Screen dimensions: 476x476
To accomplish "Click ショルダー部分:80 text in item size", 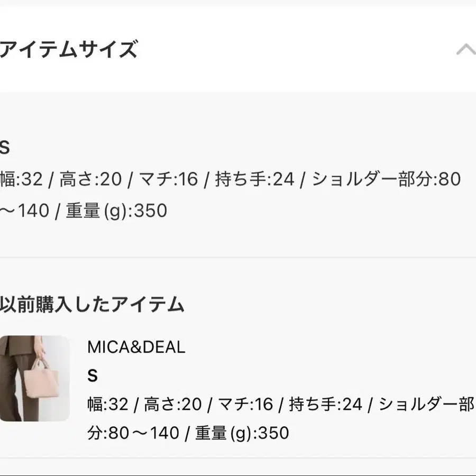I will [x=387, y=179].
